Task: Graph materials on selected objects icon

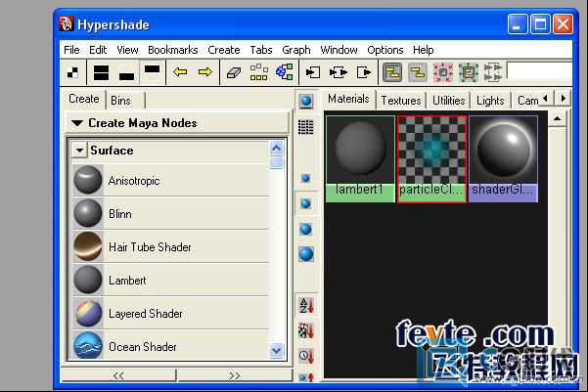Action: pyautogui.click(x=285, y=71)
